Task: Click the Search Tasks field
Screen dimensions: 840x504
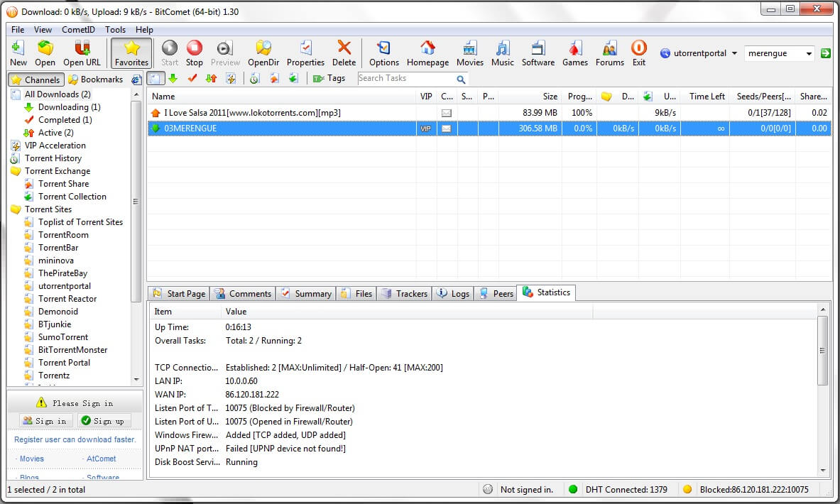Action: click(405, 78)
